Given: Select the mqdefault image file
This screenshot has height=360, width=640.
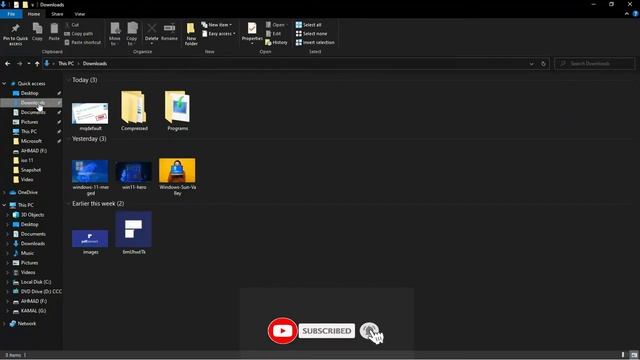Looking at the screenshot, I should point(90,117).
